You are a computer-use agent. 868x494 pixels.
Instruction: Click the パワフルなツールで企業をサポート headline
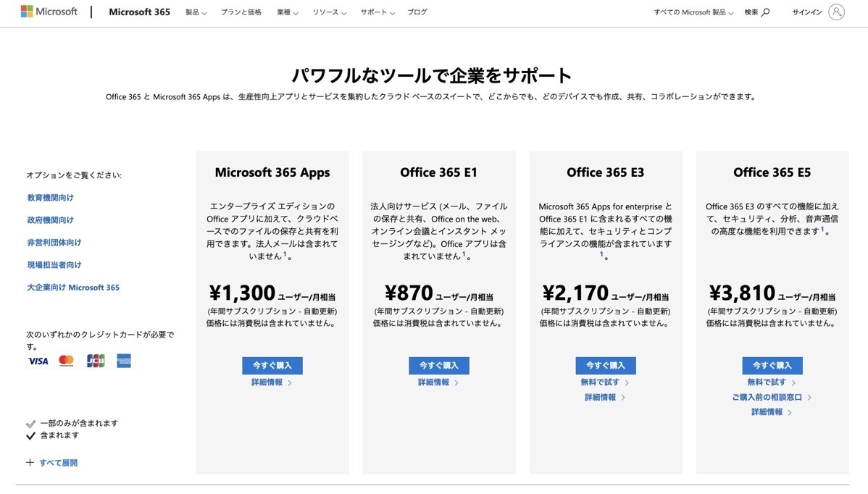[431, 75]
